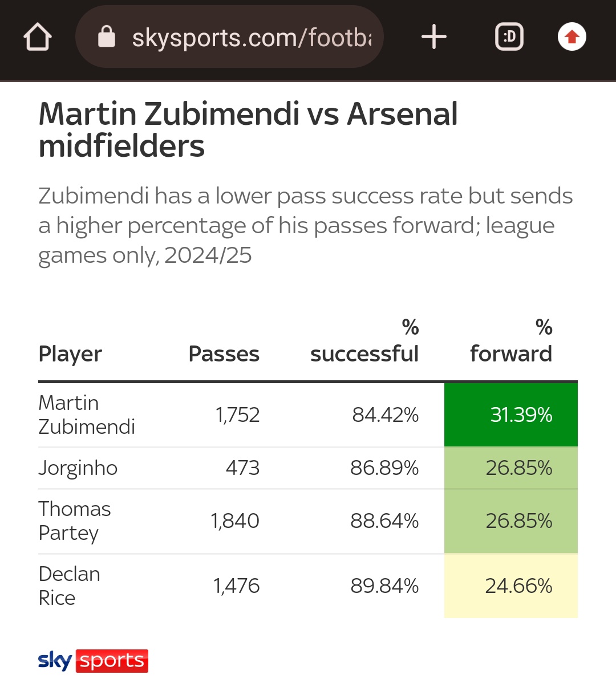Screen dimensions: 616x695
Task: Select the Player column header
Action: pos(70,354)
